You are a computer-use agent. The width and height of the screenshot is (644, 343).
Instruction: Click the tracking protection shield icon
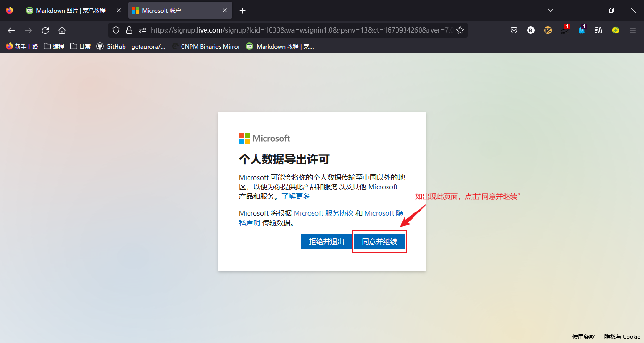click(x=116, y=30)
